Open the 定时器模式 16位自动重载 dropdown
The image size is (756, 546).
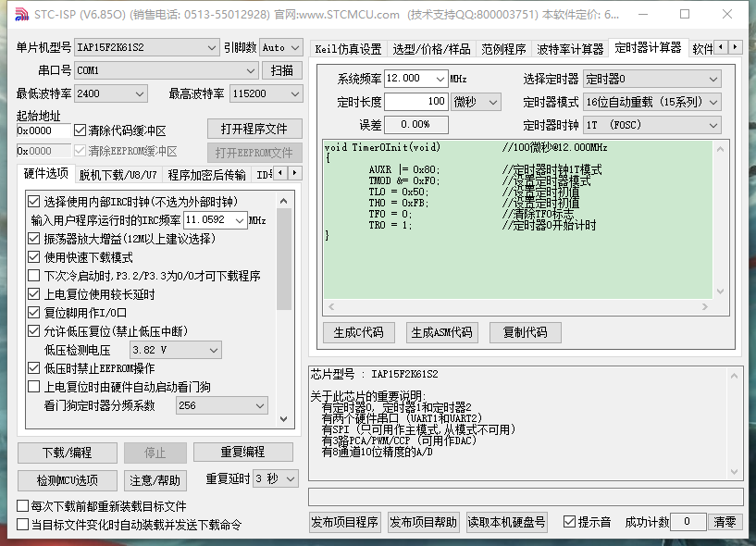click(x=652, y=102)
